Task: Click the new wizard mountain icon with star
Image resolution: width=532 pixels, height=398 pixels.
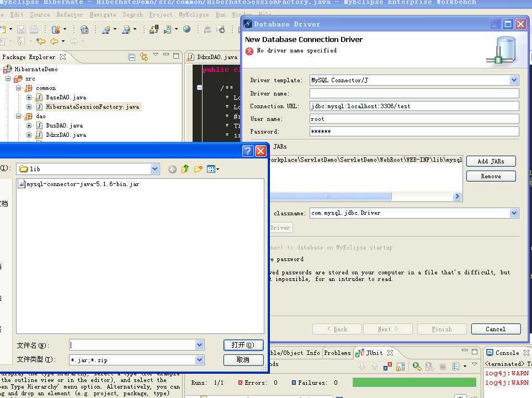Action: (x=106, y=29)
